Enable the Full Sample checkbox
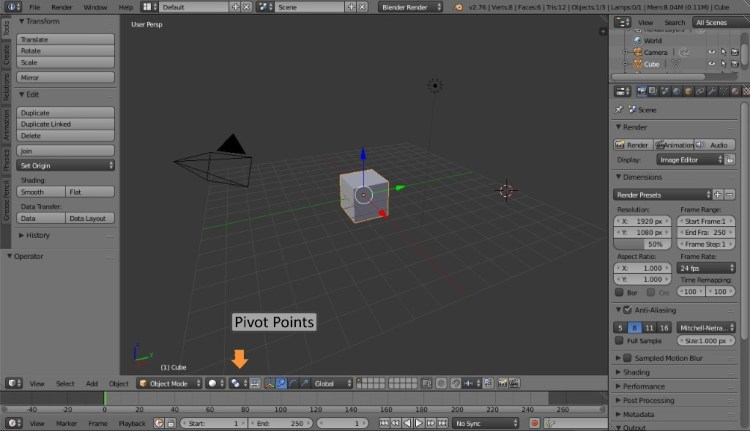 [x=619, y=341]
